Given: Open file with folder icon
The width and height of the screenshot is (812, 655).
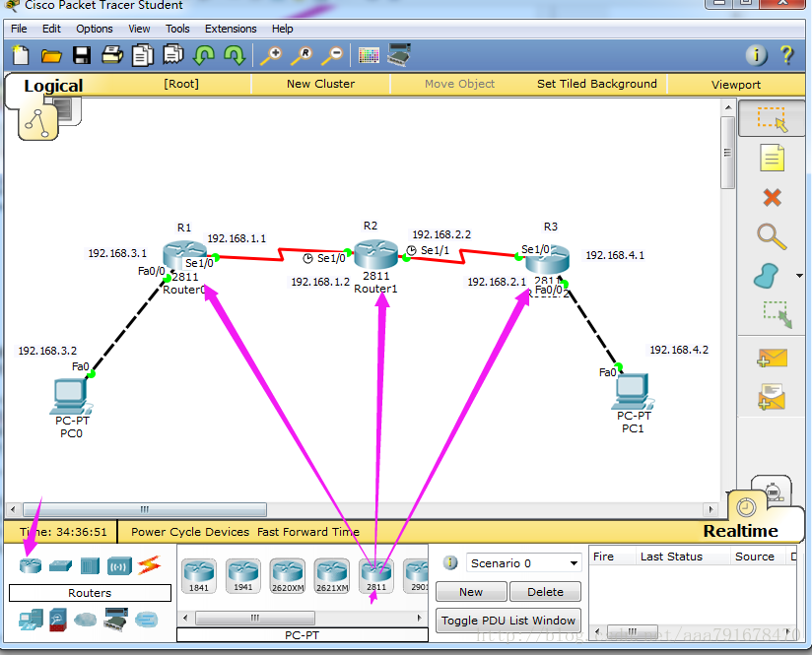Looking at the screenshot, I should point(51,55).
